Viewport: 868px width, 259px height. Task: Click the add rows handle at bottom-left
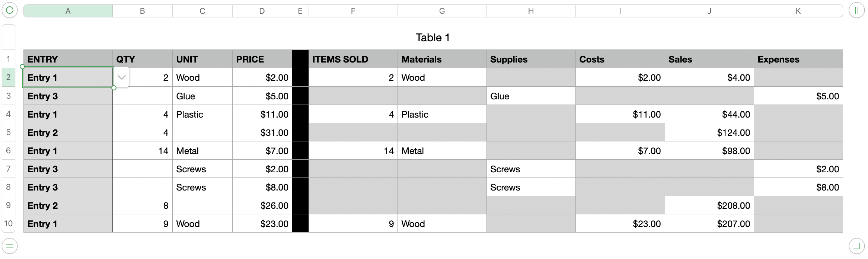[x=10, y=246]
